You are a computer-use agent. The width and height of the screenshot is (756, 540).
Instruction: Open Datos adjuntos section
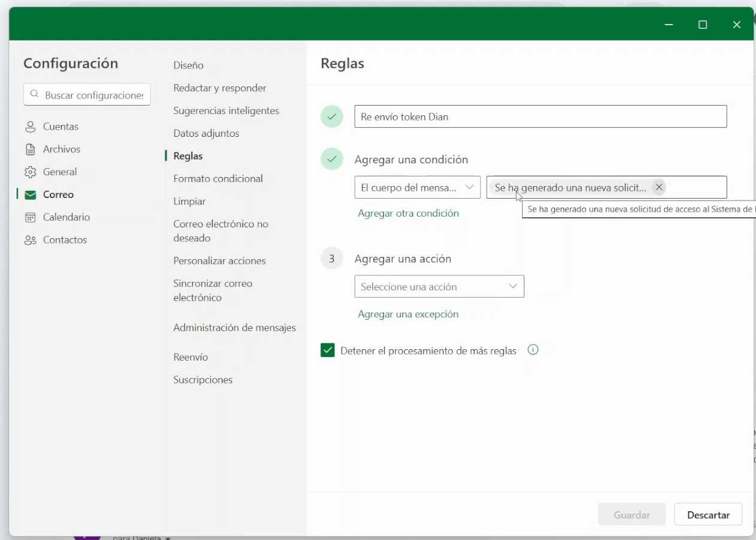[x=206, y=133]
